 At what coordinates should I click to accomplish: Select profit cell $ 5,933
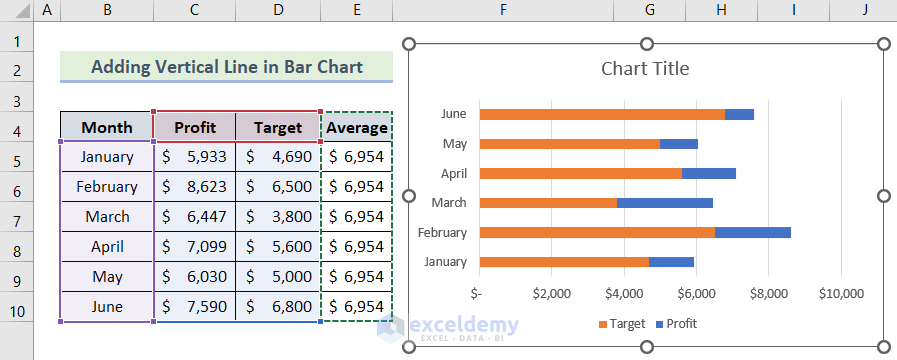point(195,156)
